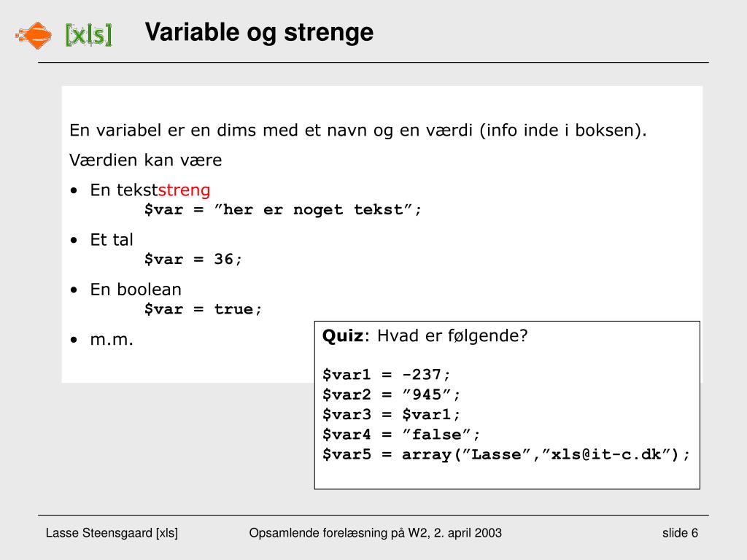The height and width of the screenshot is (560, 747).
Task: Select the $var4 = "false" line
Action: pyautogui.click(x=402, y=435)
